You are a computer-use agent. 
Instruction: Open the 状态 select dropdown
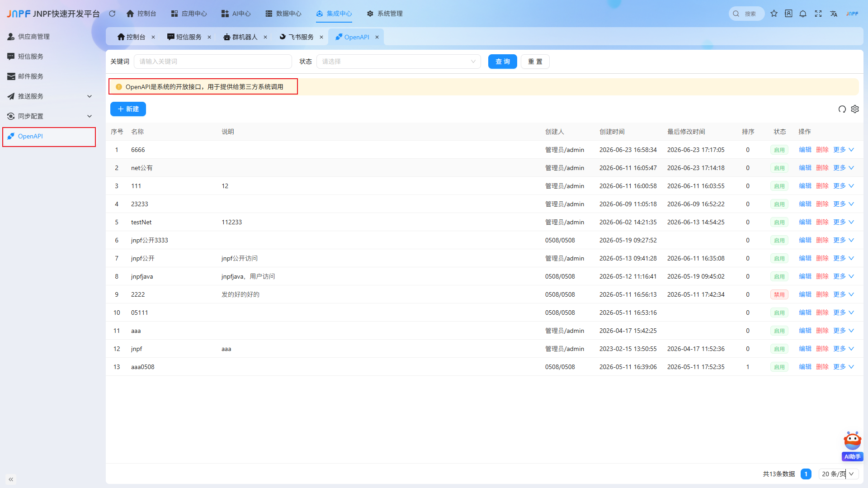point(399,62)
